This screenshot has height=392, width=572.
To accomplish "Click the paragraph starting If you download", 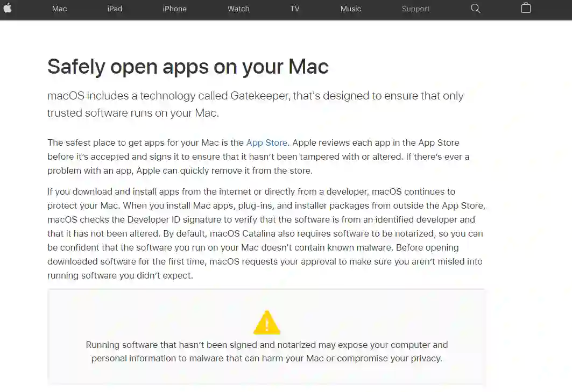I will point(266,233).
